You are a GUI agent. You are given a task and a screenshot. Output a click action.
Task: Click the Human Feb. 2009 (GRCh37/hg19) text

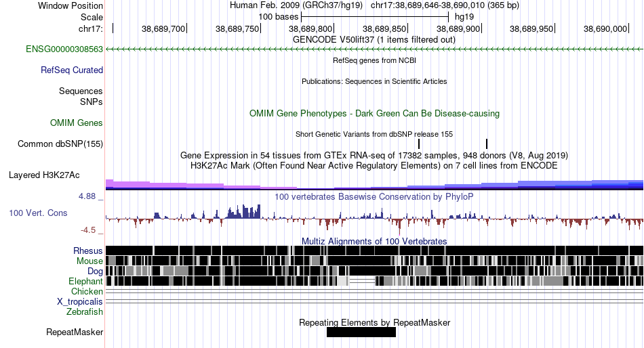[x=296, y=5]
